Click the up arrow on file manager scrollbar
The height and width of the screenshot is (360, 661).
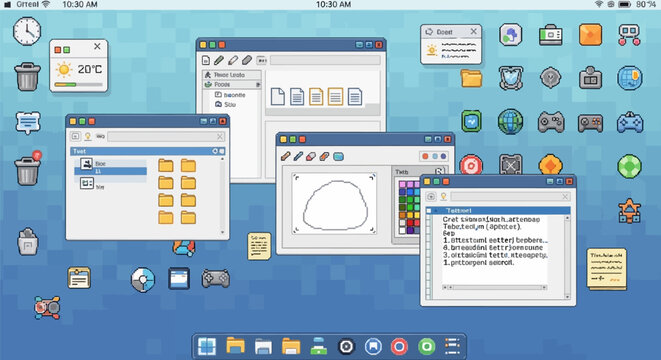[x=222, y=159]
